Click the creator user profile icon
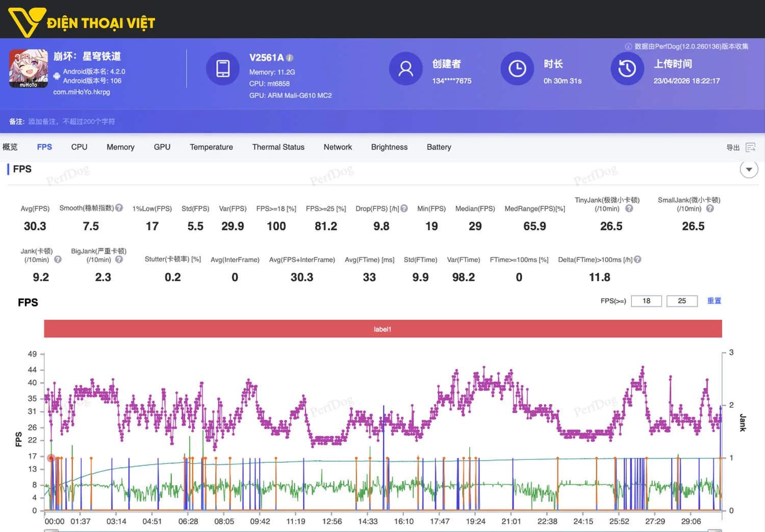The width and height of the screenshot is (765, 532). point(405,68)
